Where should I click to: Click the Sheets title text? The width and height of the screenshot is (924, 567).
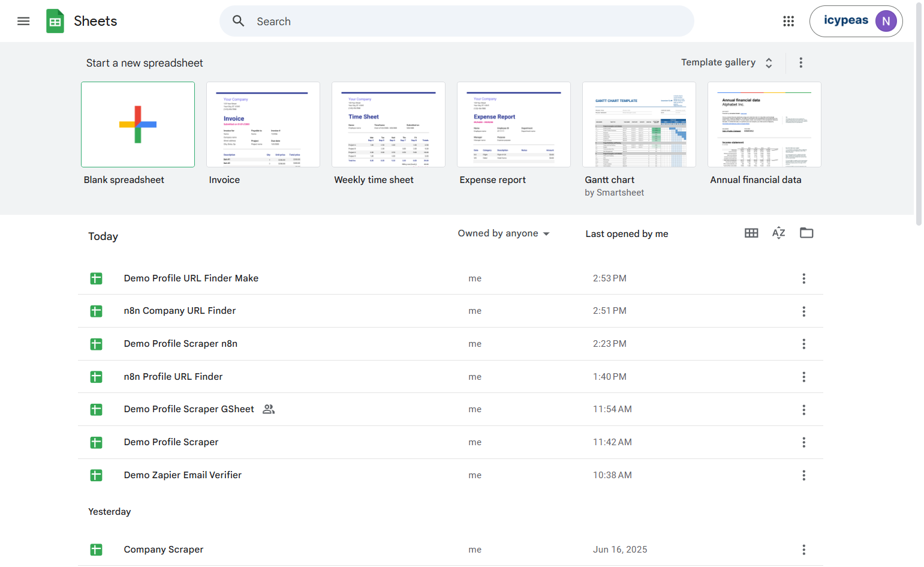coord(95,21)
